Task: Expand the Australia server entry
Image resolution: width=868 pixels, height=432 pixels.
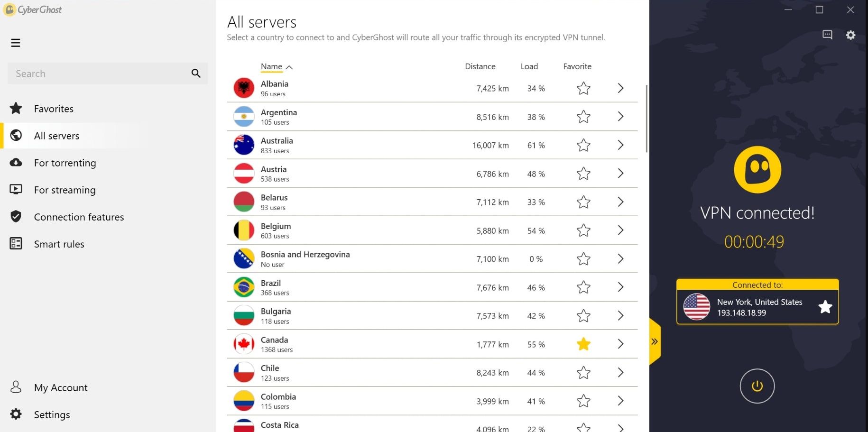Action: [x=620, y=145]
